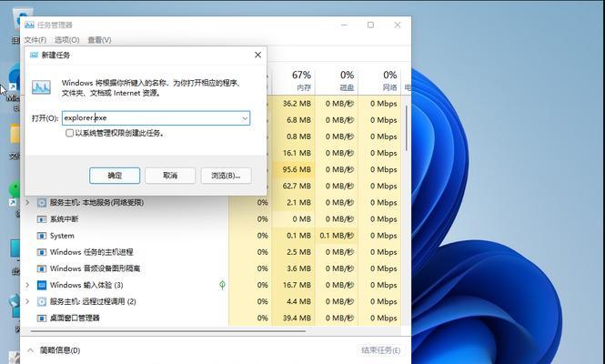Select the 桌面窗口管理器 row
The height and width of the screenshot is (364, 605).
(x=211, y=318)
